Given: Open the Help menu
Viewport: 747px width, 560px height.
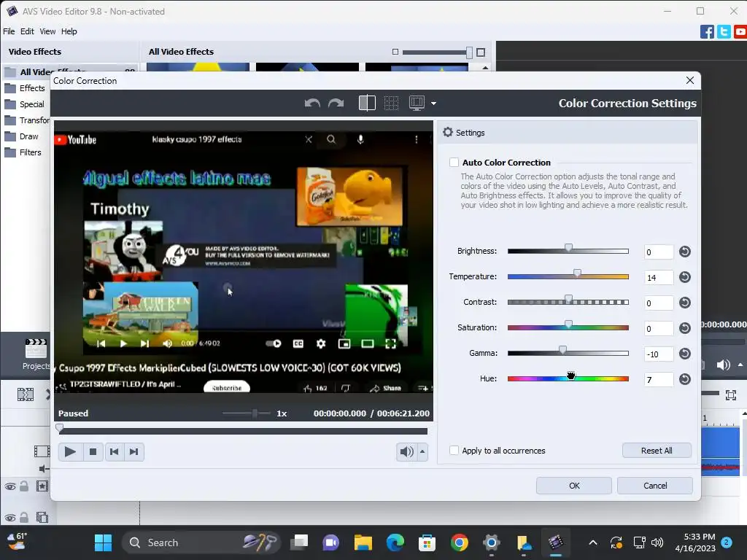Looking at the screenshot, I should (69, 31).
